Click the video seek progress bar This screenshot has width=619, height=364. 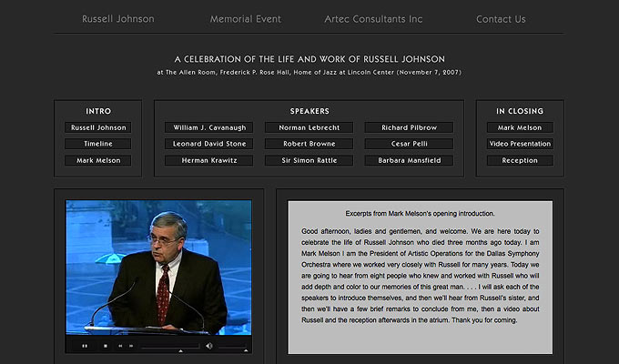169,346
